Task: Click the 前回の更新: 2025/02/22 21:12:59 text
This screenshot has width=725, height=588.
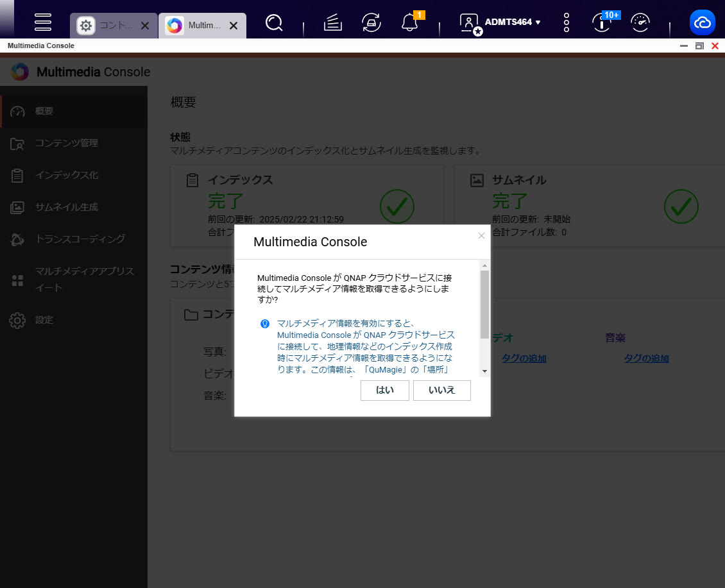Action: (276, 219)
